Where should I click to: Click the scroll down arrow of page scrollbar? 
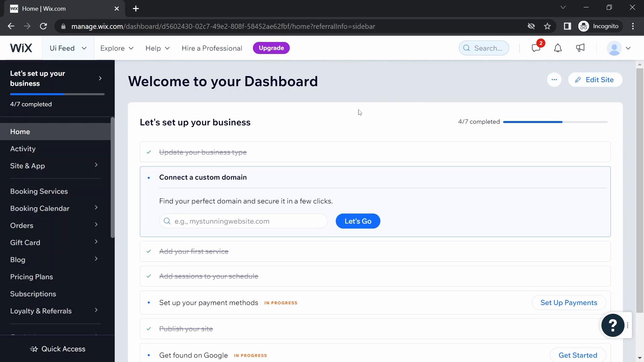click(640, 358)
